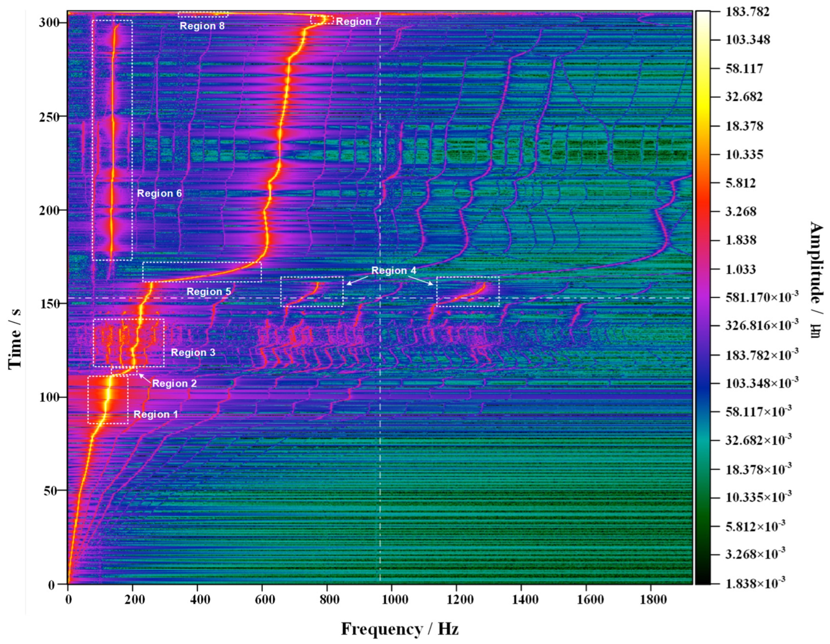The height and width of the screenshot is (644, 830).
Task: Click the Region 4 annotation label
Action: click(393, 271)
